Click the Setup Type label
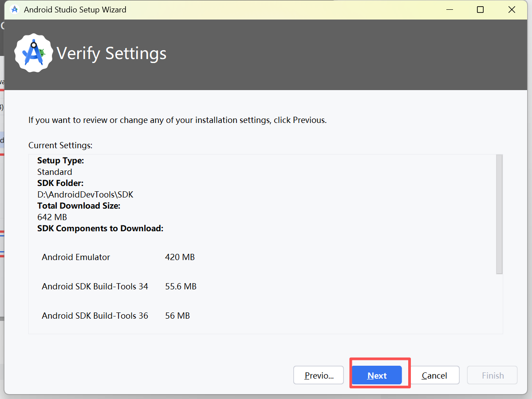Screen dimensions: 532x399 (x=60, y=161)
